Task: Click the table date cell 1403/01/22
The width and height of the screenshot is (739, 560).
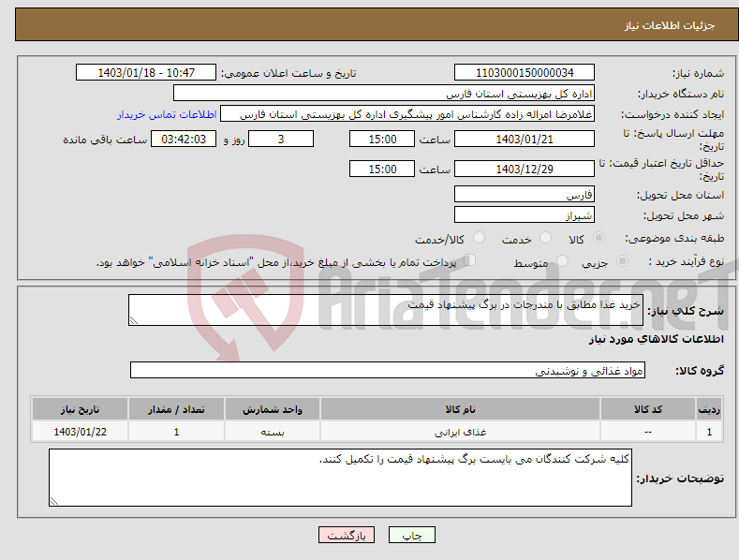Action: click(x=81, y=432)
